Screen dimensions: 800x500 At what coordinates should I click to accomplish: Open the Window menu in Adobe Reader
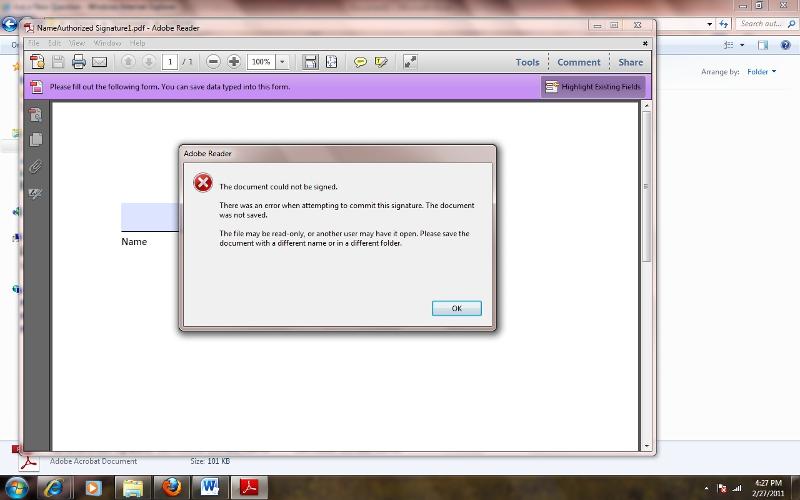pos(107,43)
